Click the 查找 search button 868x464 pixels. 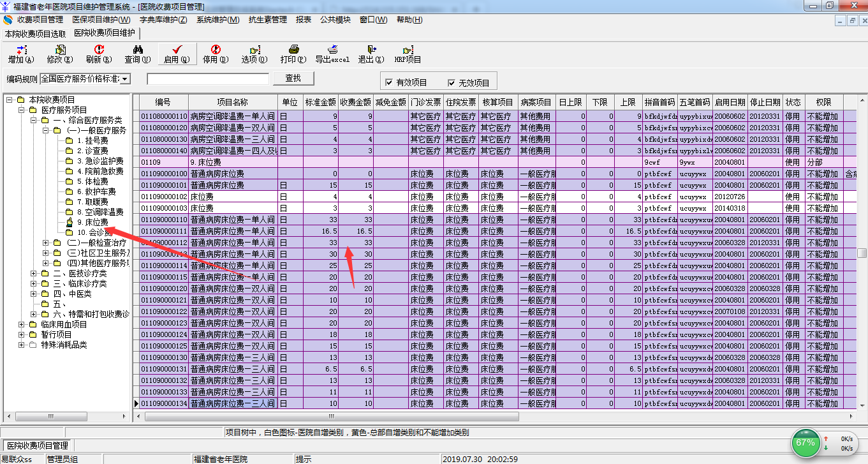pyautogui.click(x=293, y=79)
